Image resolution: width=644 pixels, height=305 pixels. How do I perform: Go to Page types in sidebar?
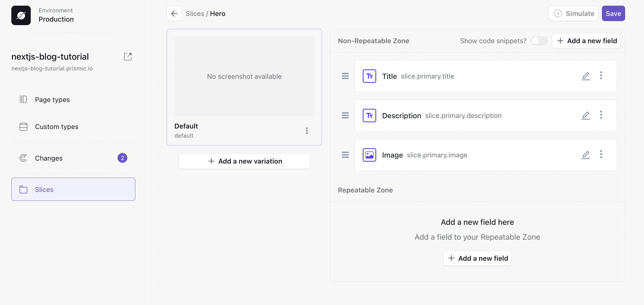52,100
